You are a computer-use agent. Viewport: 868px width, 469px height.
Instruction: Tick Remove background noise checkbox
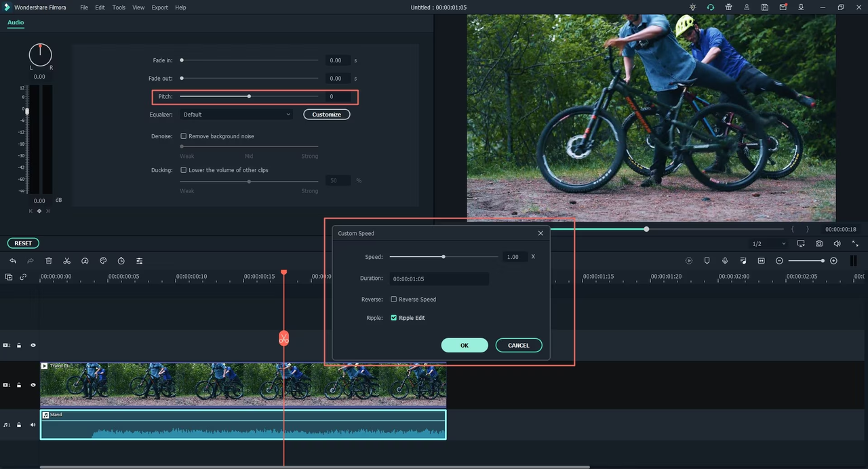(184, 136)
